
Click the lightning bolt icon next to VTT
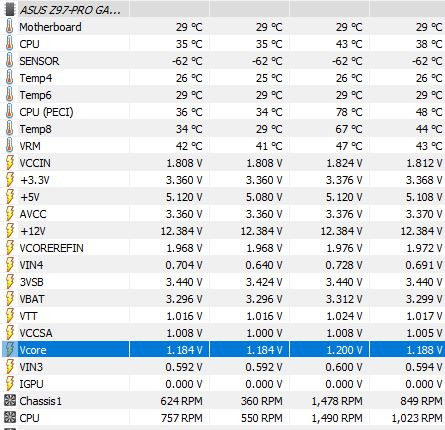(10, 316)
